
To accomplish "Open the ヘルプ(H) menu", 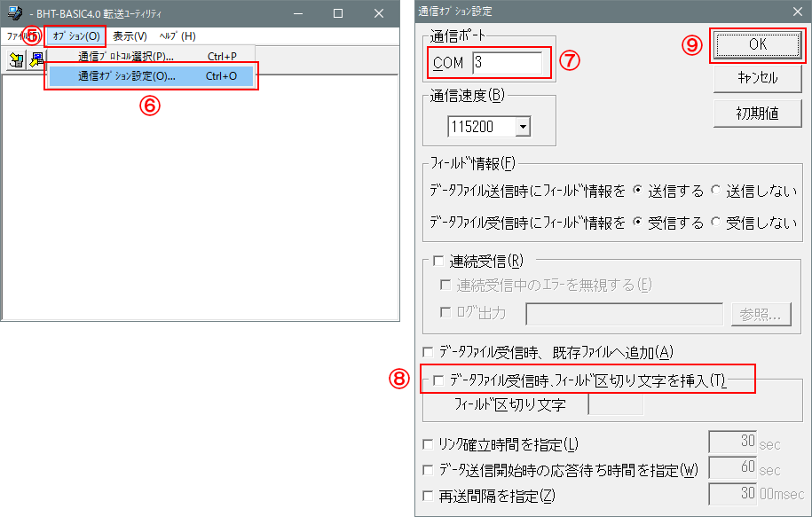I will coord(177,36).
